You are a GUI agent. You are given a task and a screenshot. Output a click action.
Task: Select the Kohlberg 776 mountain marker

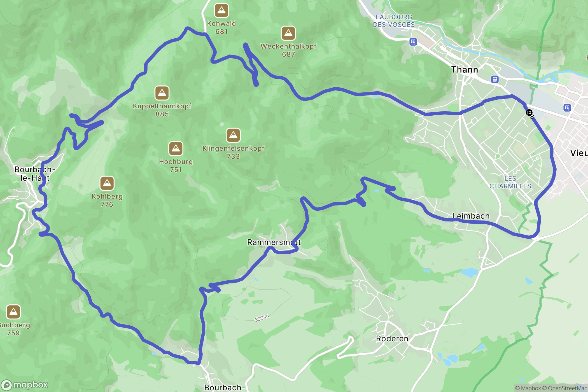[107, 183]
